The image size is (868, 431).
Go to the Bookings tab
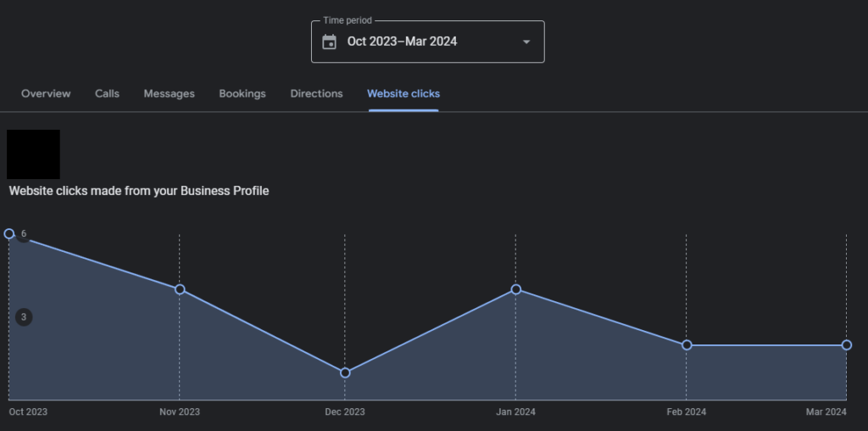242,93
